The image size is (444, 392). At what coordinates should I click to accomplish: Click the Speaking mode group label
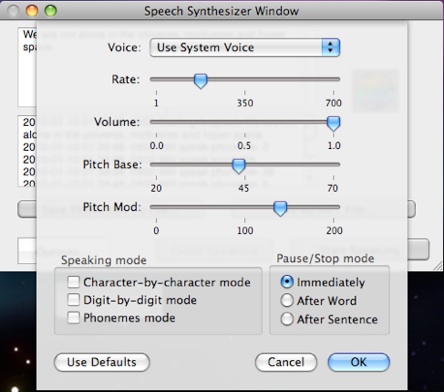(104, 260)
